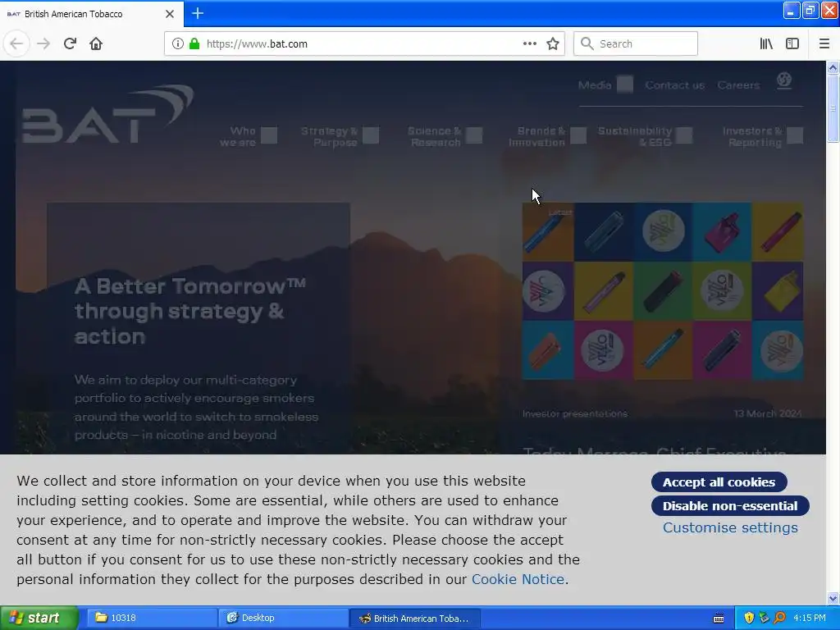Click the vertical scrollbar thumb
Image resolution: width=840 pixels, height=630 pixels.
click(x=833, y=108)
